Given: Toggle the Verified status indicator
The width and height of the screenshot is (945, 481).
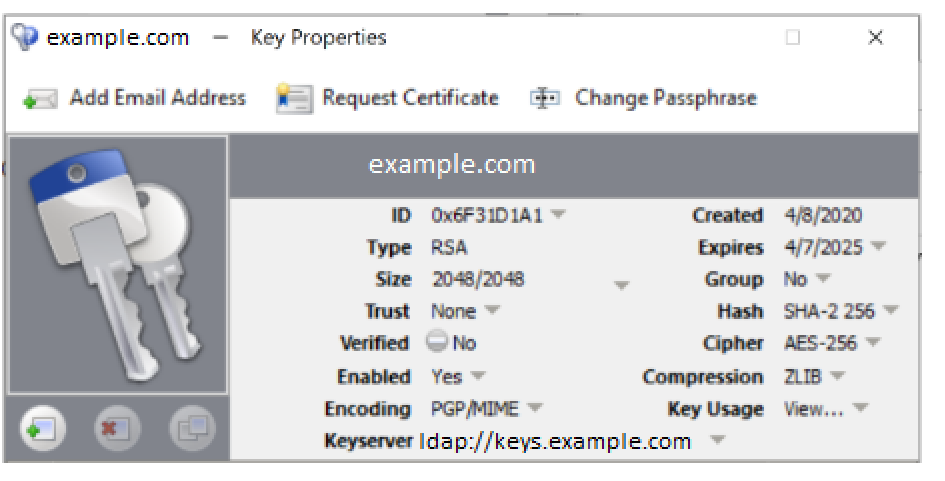Looking at the screenshot, I should 436,342.
